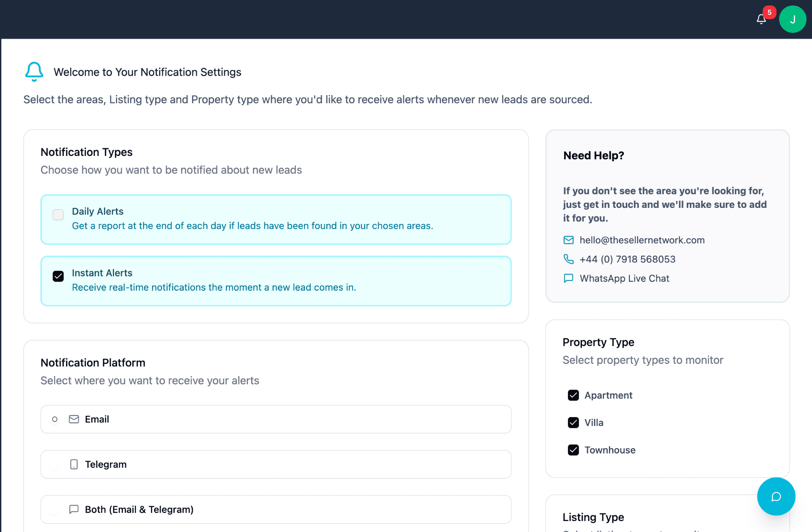812x532 pixels.
Task: Open the notifications bell in header
Action: coord(761,19)
